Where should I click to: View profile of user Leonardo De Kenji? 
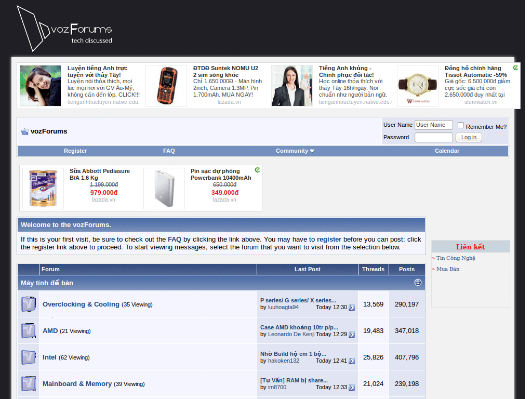click(291, 334)
